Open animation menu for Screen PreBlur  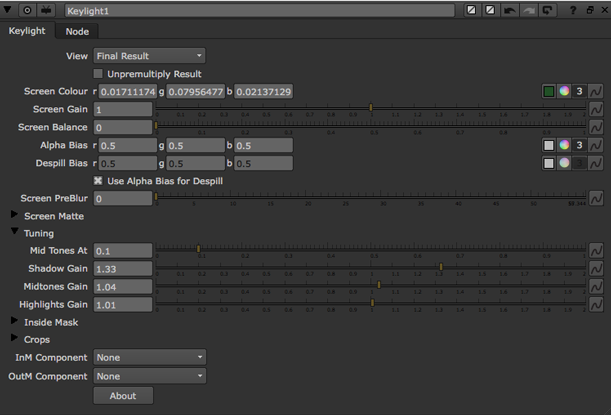(x=596, y=198)
